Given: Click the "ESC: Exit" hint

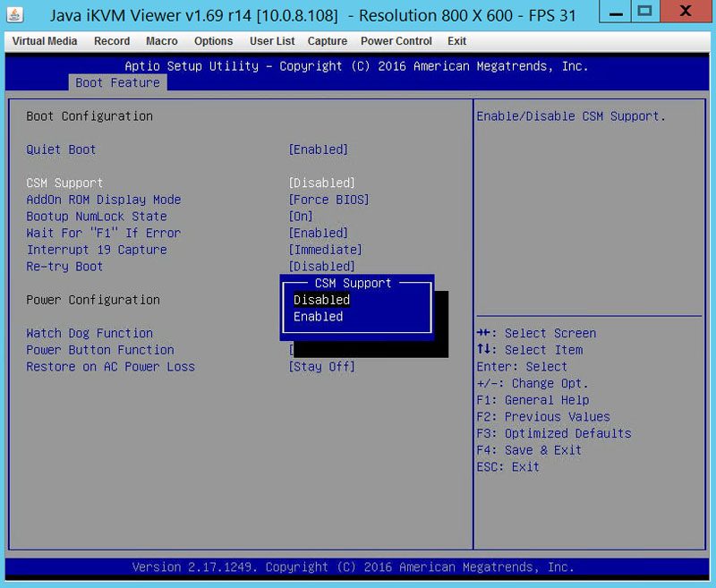Looking at the screenshot, I should click(x=507, y=467).
